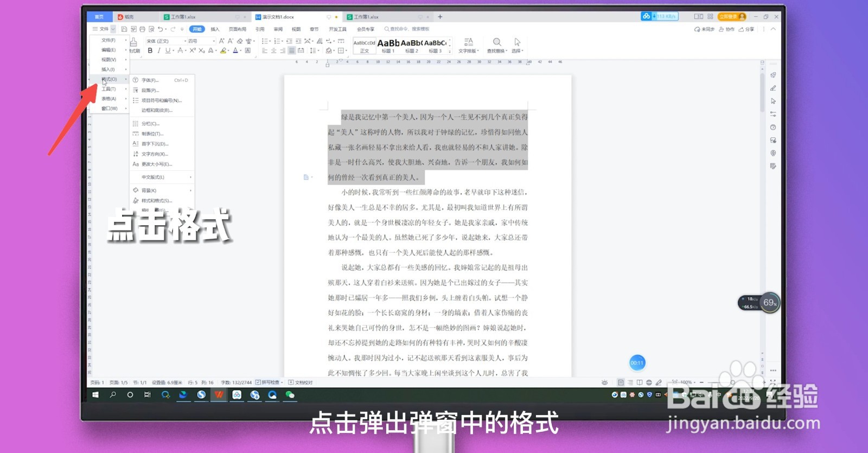Click the Character Border icon
The image size is (868, 453).
[x=248, y=50]
